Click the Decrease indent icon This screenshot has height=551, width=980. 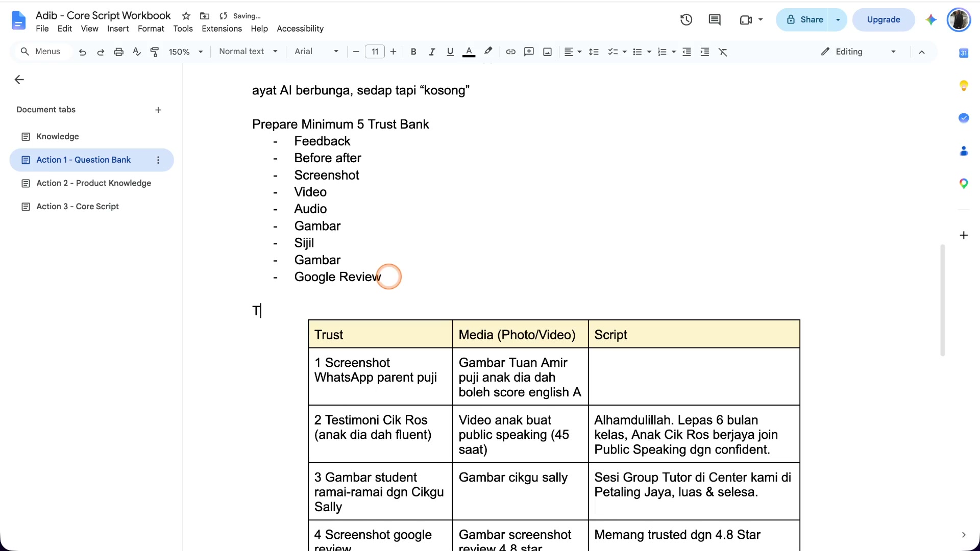[687, 52]
